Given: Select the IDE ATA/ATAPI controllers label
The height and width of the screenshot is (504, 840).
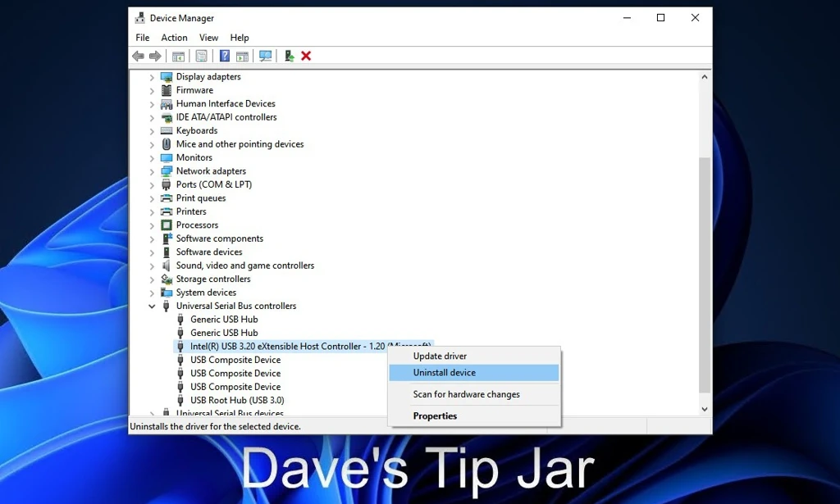Looking at the screenshot, I should 226,117.
